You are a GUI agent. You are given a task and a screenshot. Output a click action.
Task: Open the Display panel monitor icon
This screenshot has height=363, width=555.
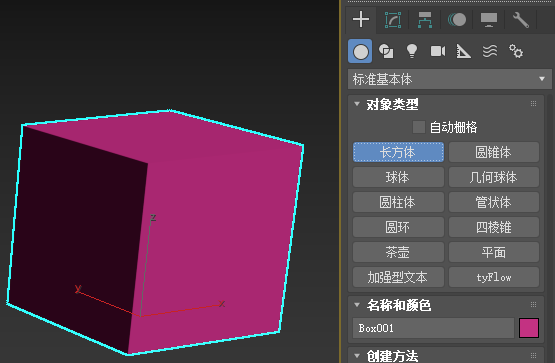489,20
